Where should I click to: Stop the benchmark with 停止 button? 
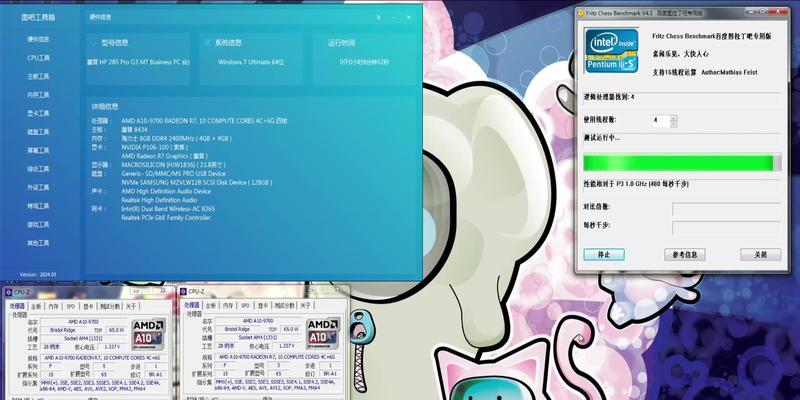pos(604,255)
